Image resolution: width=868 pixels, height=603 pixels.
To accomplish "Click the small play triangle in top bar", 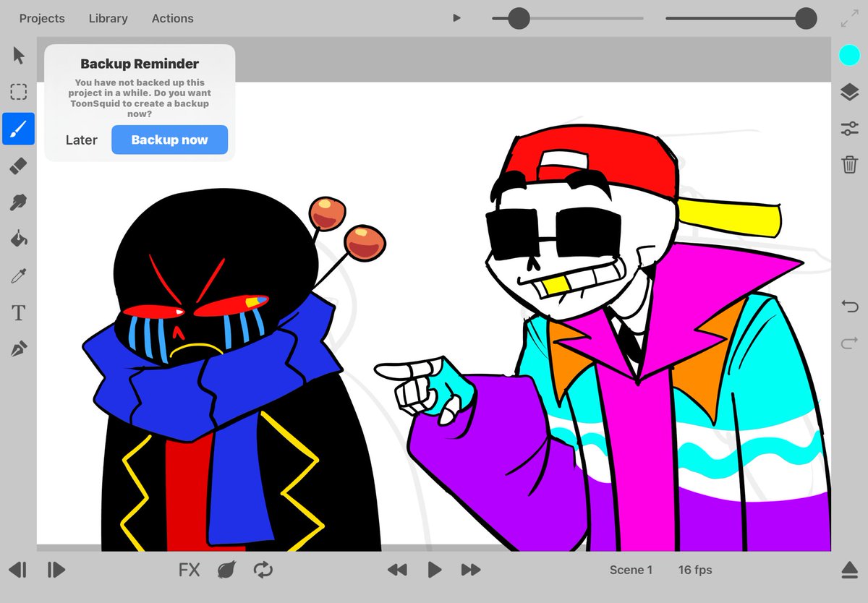I will coord(456,18).
